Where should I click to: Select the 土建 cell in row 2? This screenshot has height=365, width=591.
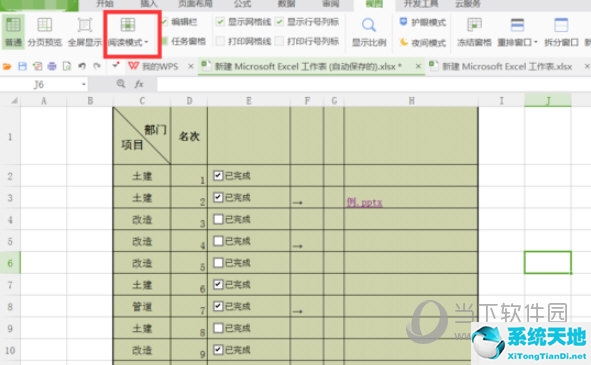[142, 176]
